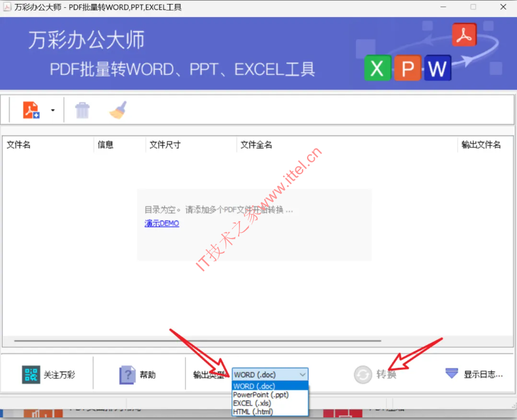The width and height of the screenshot is (517, 420).
Task: Select HTML (.html) output type
Action: 270,412
